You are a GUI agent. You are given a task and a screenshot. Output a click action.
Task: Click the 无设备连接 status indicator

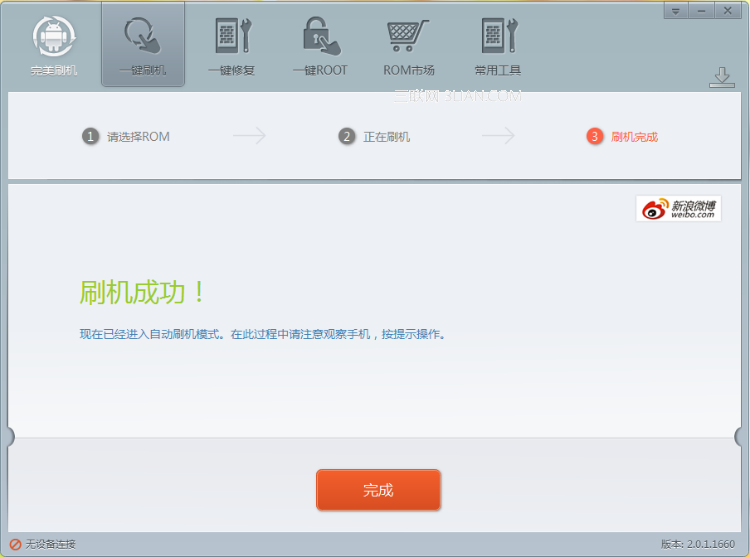[x=42, y=544]
